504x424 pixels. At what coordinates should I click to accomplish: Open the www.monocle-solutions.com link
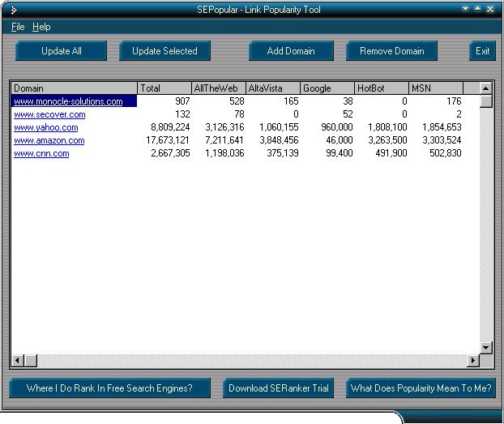68,101
